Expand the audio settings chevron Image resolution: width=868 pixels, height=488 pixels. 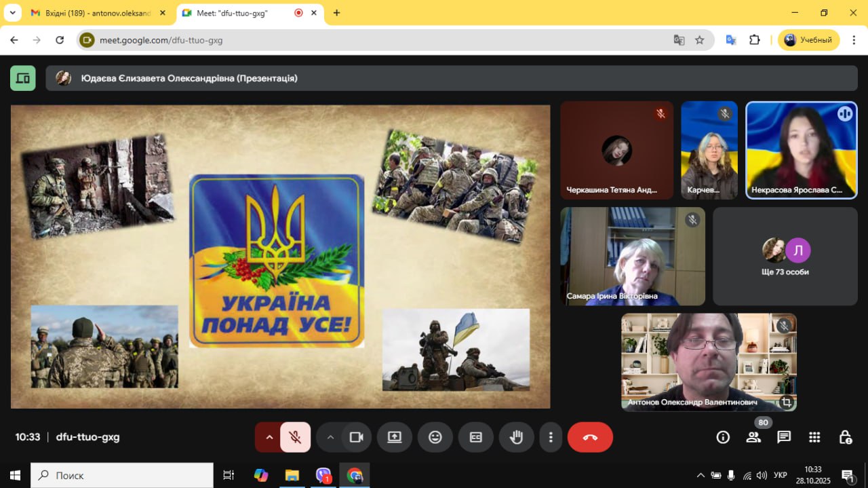click(x=269, y=437)
